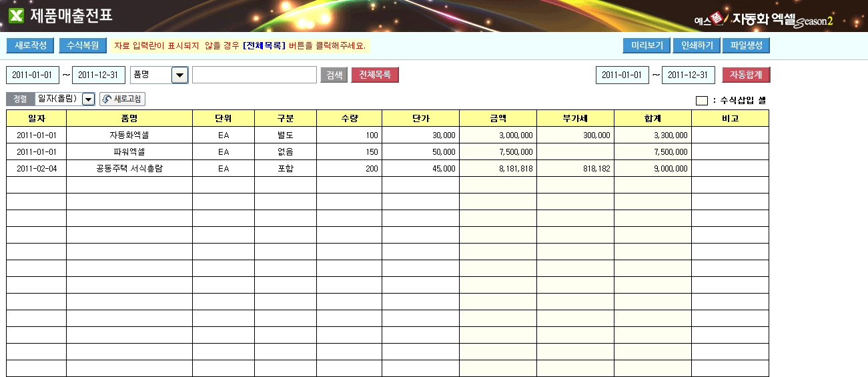Click the 수식복원 button
This screenshot has height=377, width=868.
pos(82,45)
